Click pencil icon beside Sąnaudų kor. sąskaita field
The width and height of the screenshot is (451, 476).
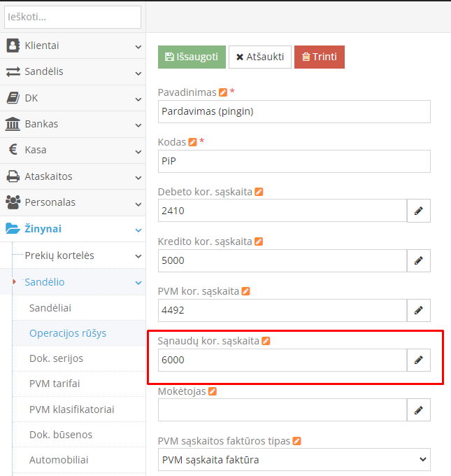pyautogui.click(x=418, y=360)
